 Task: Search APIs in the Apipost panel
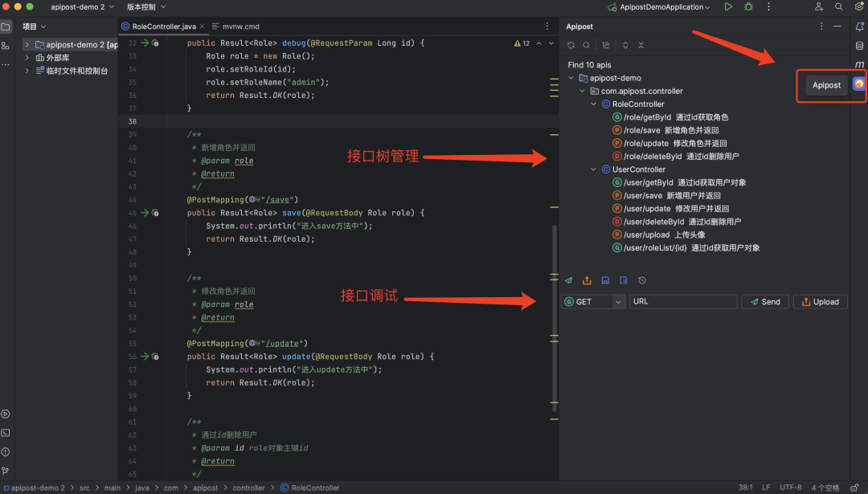tap(586, 45)
